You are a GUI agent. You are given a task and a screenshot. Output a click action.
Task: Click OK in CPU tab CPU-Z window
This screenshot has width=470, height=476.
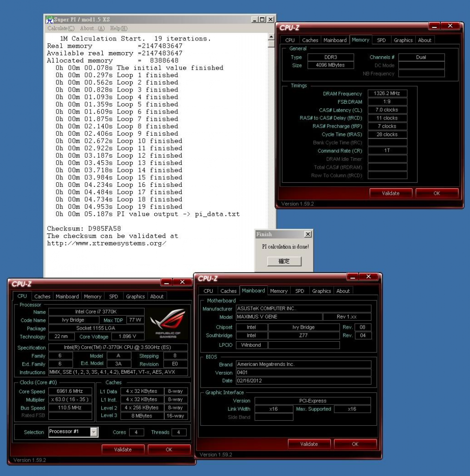169,450
